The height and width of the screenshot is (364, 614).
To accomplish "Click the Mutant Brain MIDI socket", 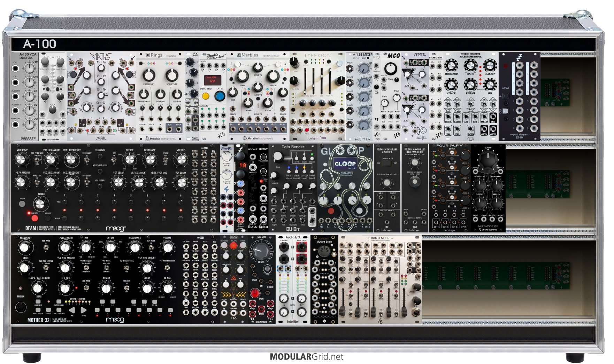I will tap(324, 252).
